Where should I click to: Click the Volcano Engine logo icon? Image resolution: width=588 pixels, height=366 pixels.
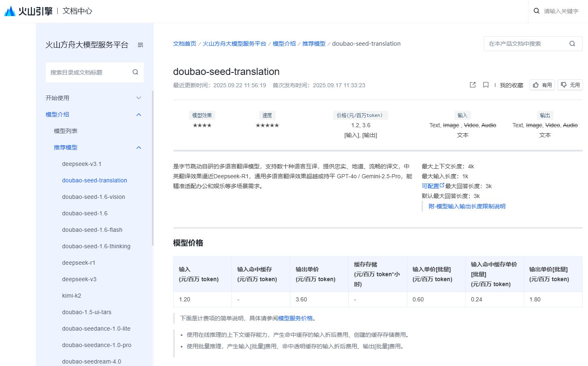[10, 11]
